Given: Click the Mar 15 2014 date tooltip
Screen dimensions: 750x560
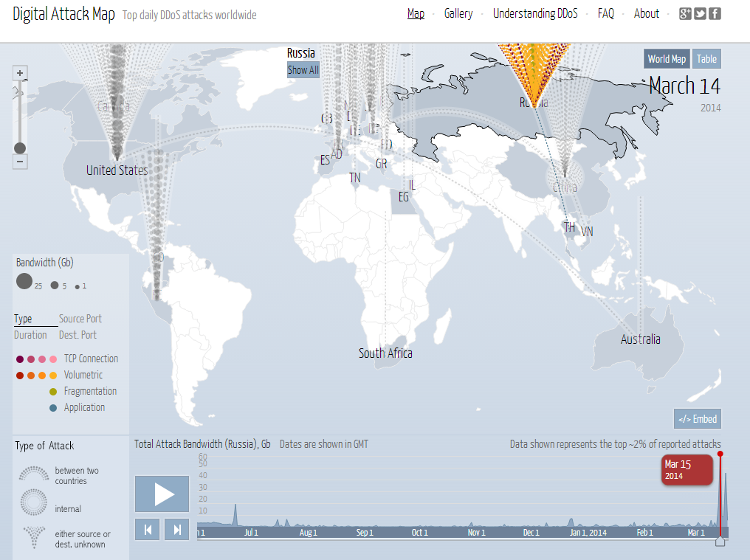Looking at the screenshot, I should coord(687,470).
